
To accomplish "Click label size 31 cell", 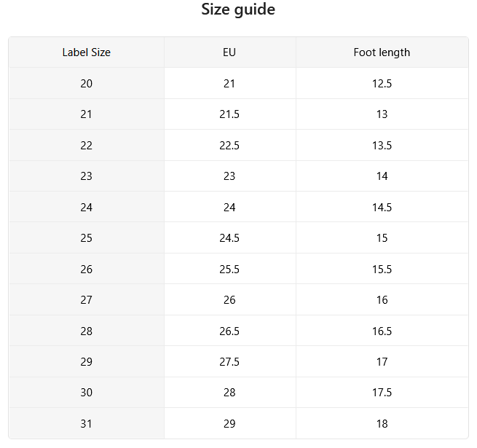I will pos(87,423).
